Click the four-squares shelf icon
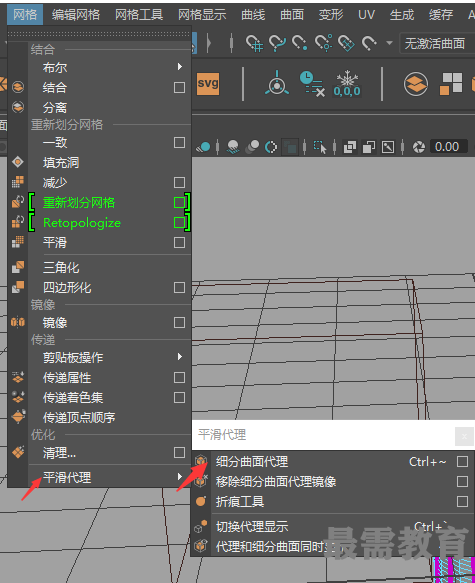Viewport: 475px width, 583px height. coord(450,84)
